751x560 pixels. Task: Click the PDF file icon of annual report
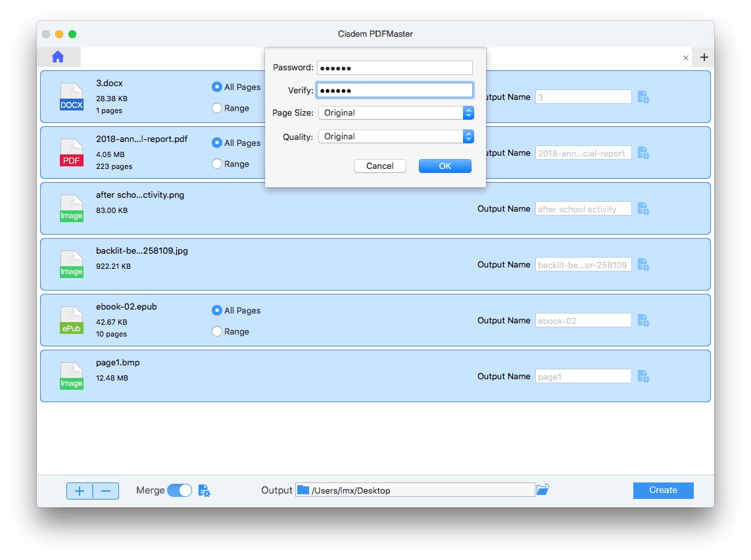point(72,152)
